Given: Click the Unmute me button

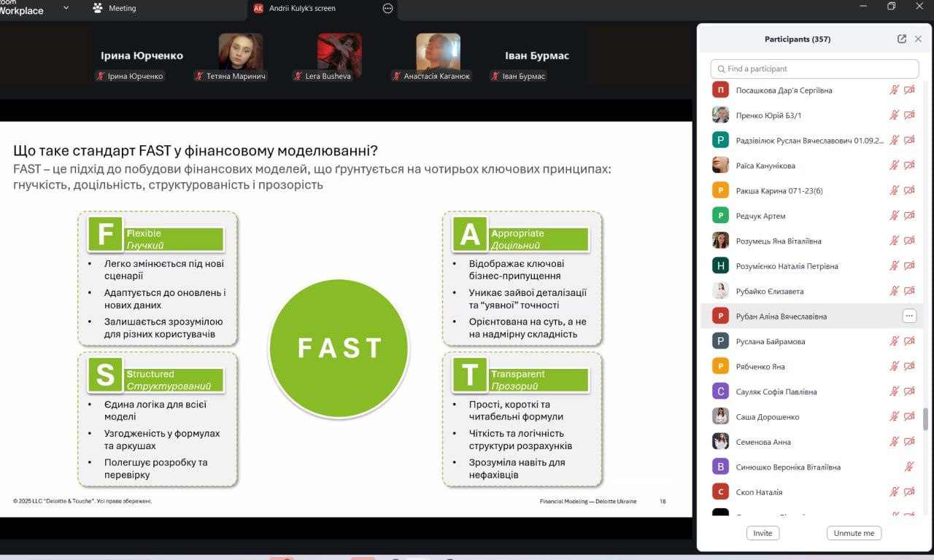Looking at the screenshot, I should pyautogui.click(x=854, y=533).
